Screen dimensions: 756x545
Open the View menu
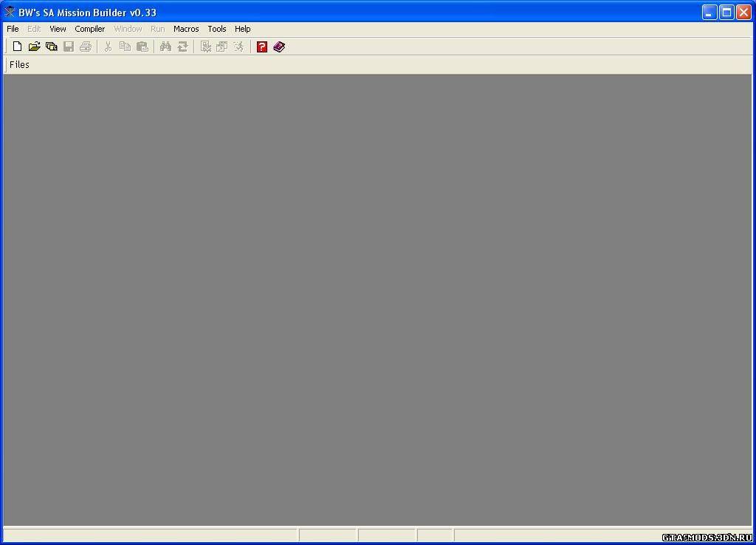click(x=58, y=29)
